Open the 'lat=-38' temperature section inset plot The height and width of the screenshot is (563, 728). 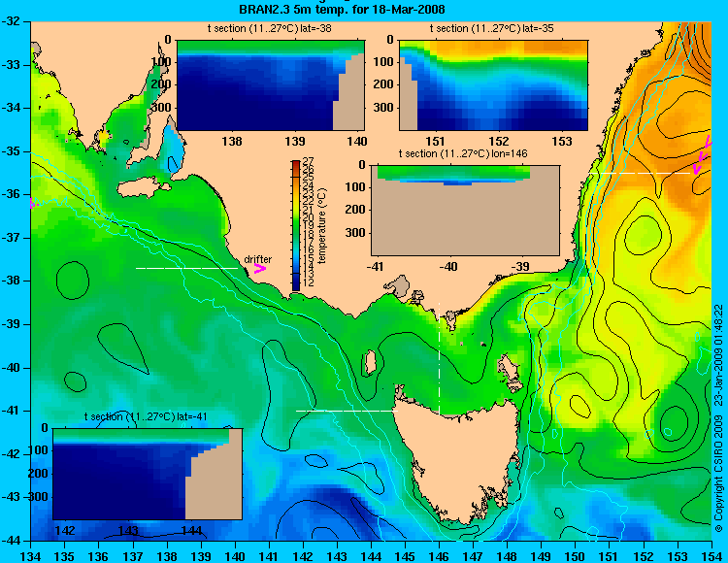pyautogui.click(x=271, y=85)
